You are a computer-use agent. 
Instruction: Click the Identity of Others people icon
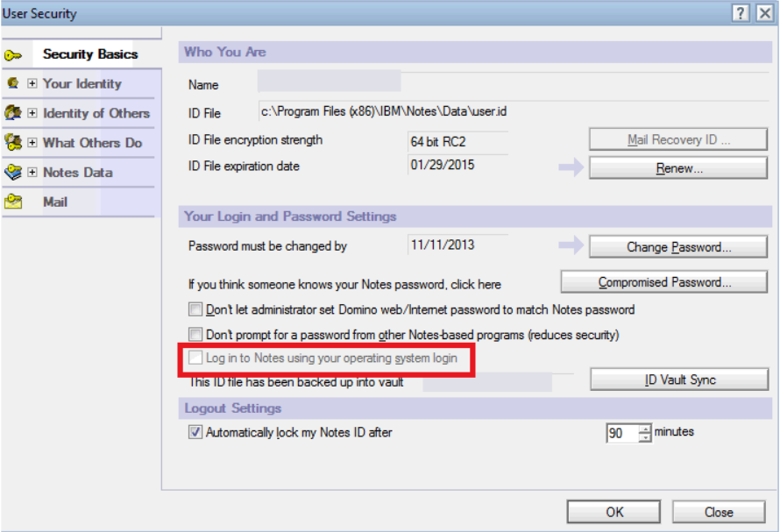12,113
